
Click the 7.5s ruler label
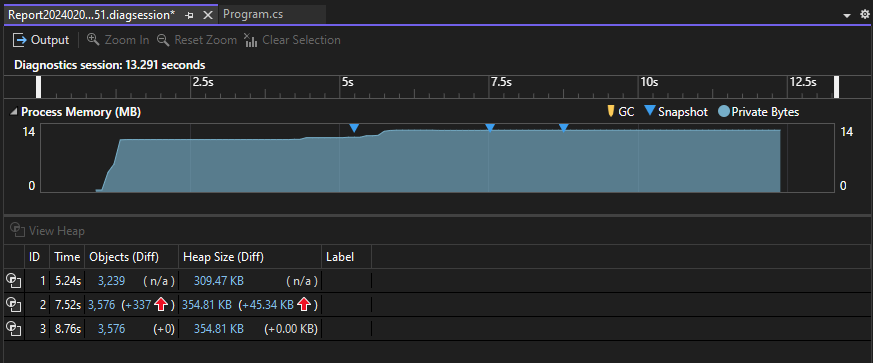pyautogui.click(x=501, y=82)
